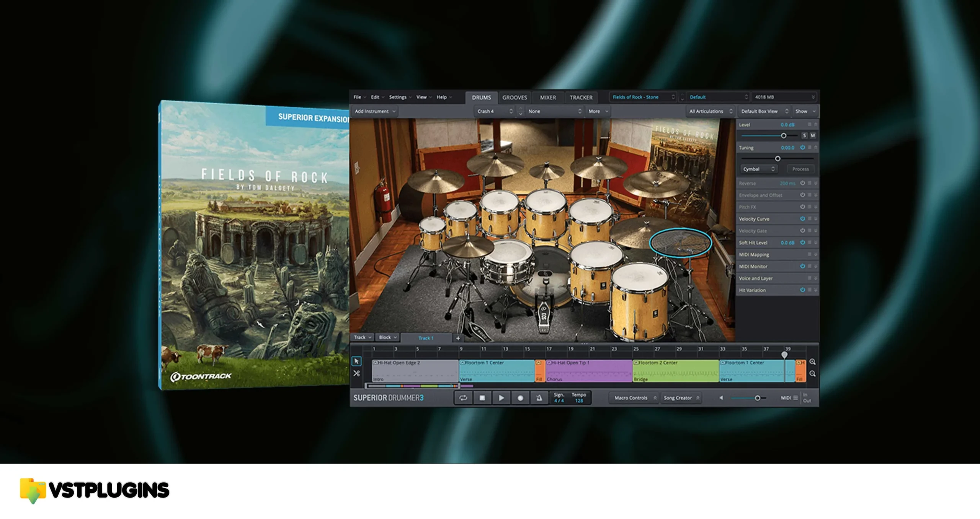
Task: Enable the Reverse power button
Action: point(802,183)
